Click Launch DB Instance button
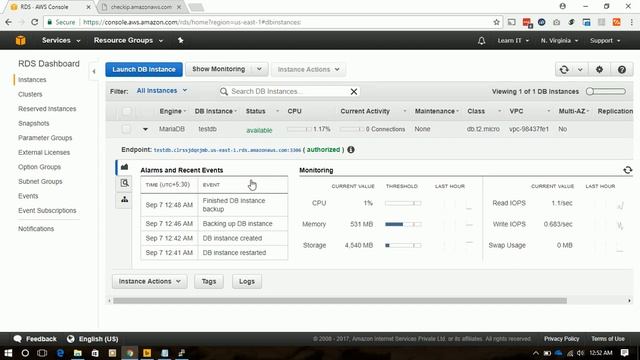This screenshot has height=360, width=640. 144,69
